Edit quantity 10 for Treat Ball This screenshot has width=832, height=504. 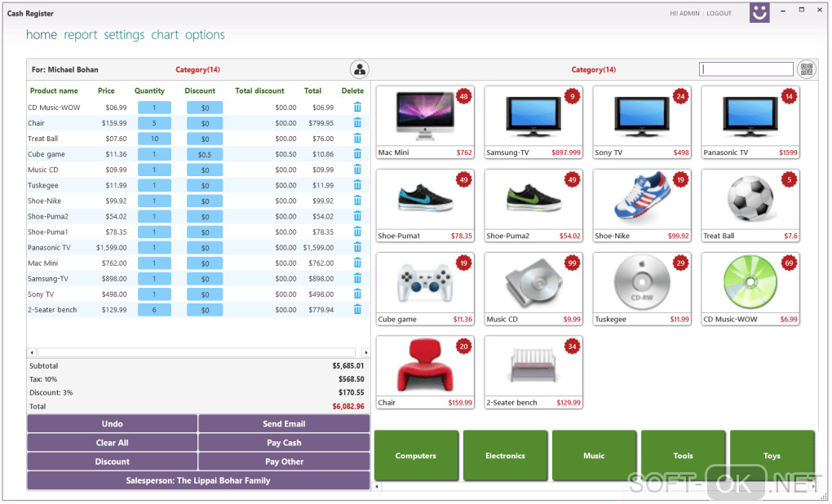154,139
